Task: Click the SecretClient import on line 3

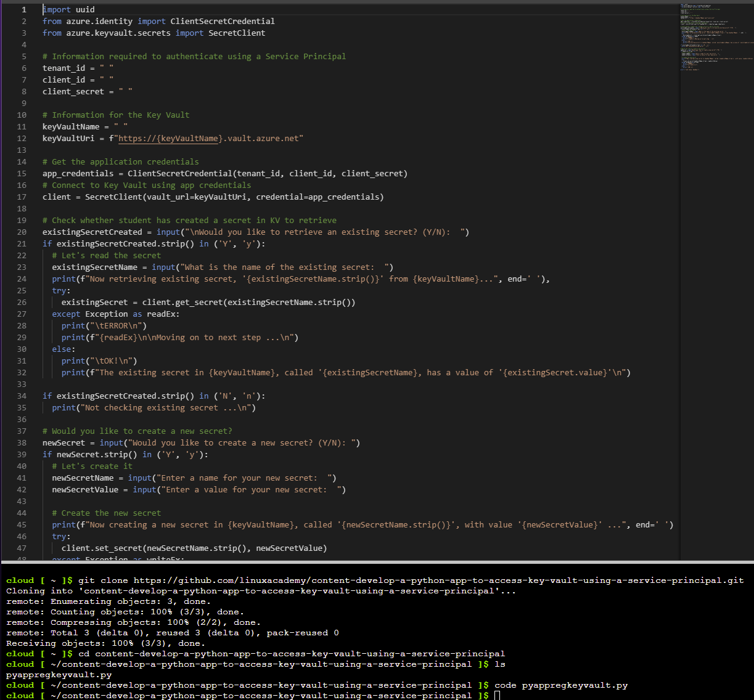Action: [x=236, y=33]
